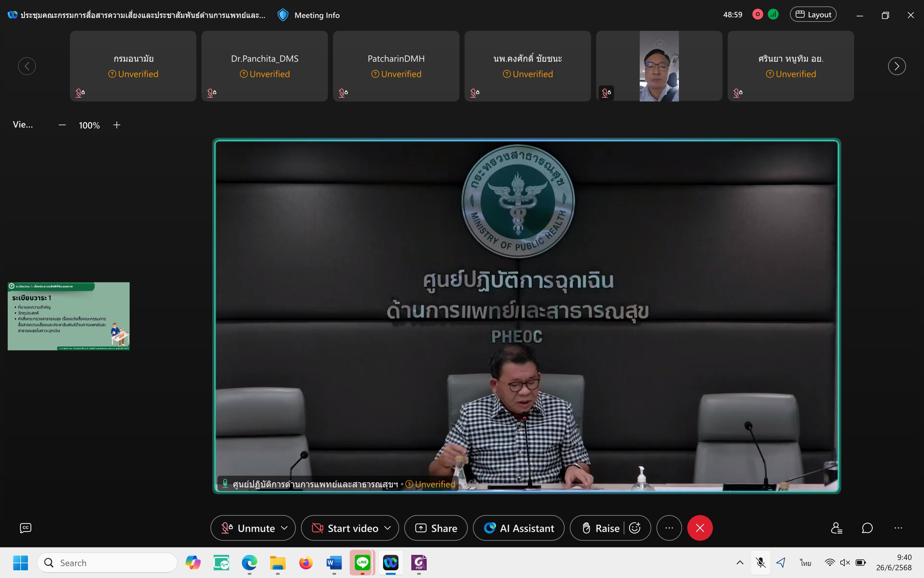This screenshot has width=924, height=578.
Task: Select the นพ.คงศักดิ์ ชัยชนะ participant tile
Action: 528,66
